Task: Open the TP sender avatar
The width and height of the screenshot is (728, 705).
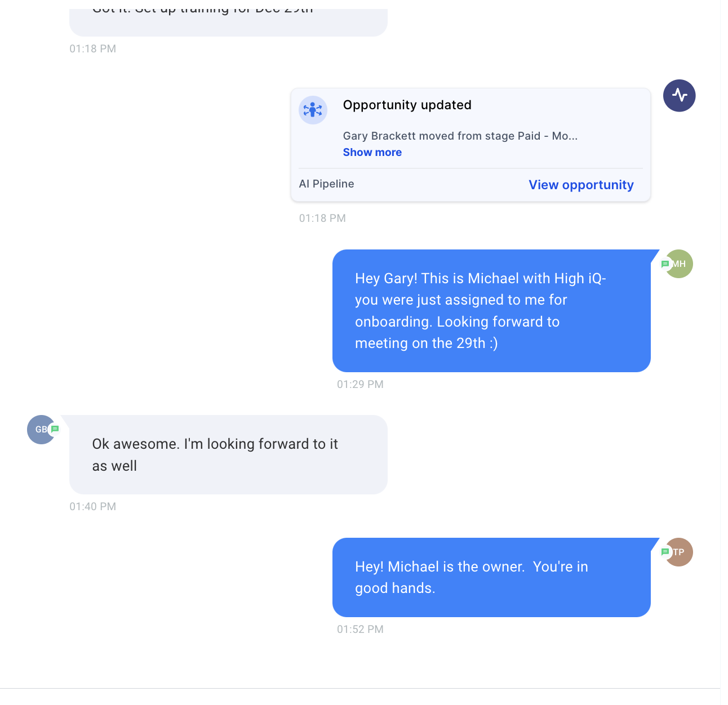Action: (x=680, y=552)
